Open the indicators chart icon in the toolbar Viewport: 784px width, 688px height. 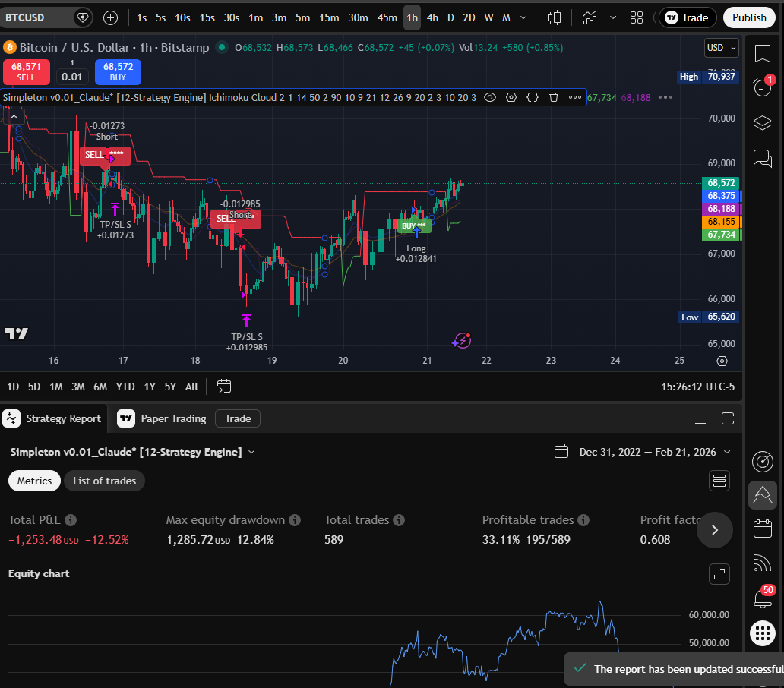[x=590, y=17]
